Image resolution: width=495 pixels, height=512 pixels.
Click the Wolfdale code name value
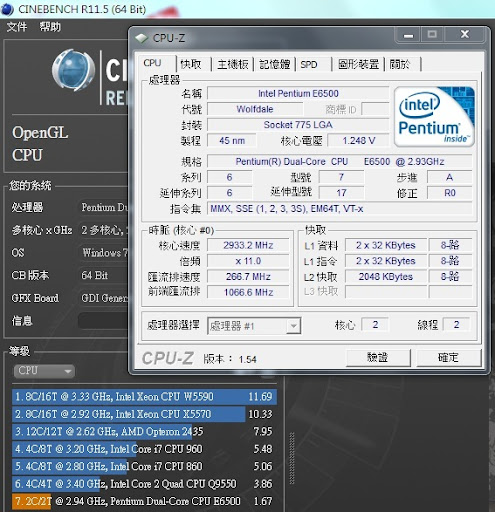pos(255,109)
